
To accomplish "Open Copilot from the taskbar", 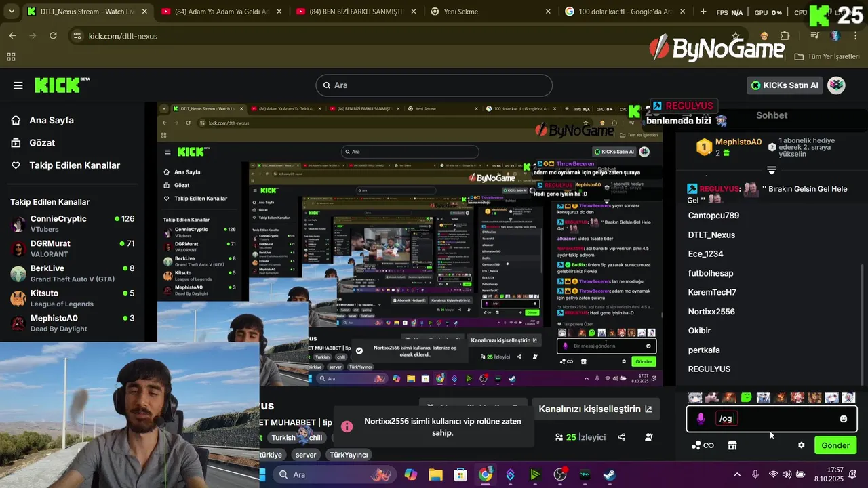I will click(411, 474).
